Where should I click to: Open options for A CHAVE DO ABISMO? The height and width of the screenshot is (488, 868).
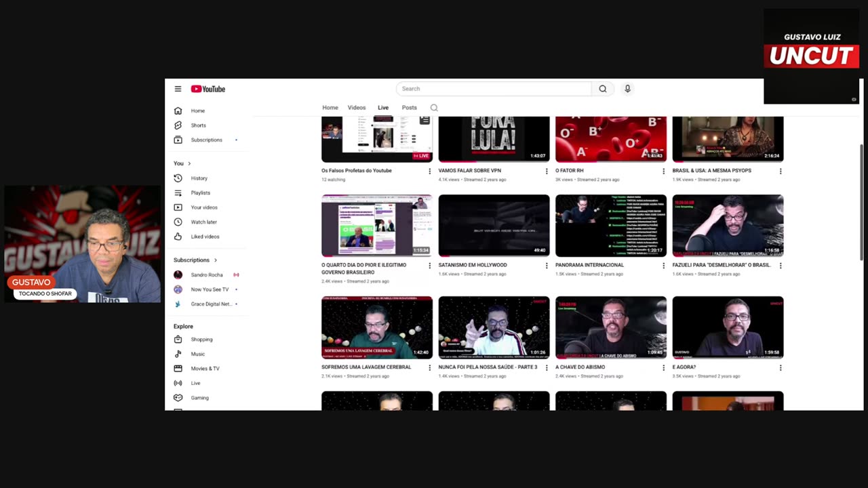pyautogui.click(x=663, y=367)
